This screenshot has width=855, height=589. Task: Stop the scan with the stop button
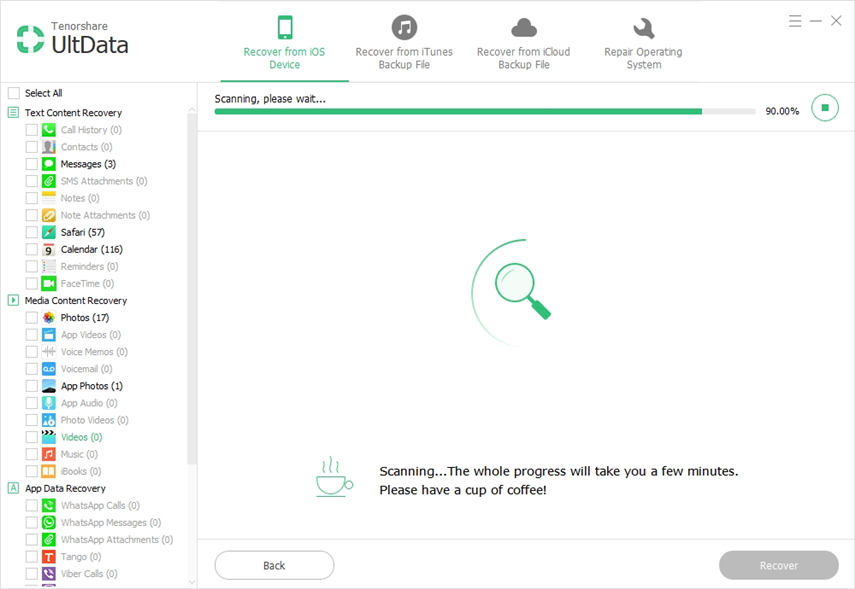824,108
